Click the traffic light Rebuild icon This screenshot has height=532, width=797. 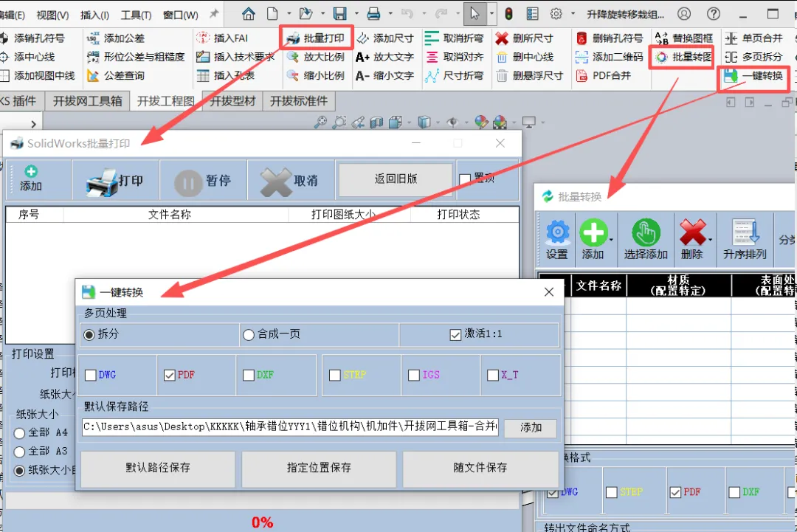[508, 14]
